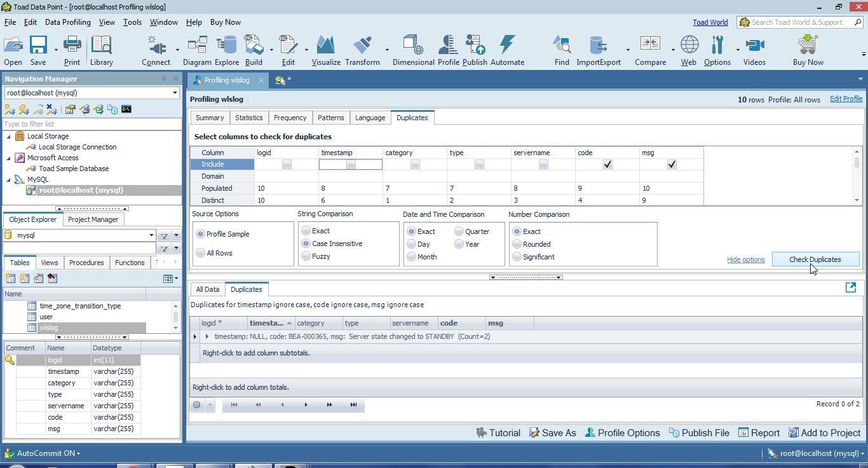This screenshot has width=868, height=468.
Task: Launch the Explore tool
Action: [226, 50]
